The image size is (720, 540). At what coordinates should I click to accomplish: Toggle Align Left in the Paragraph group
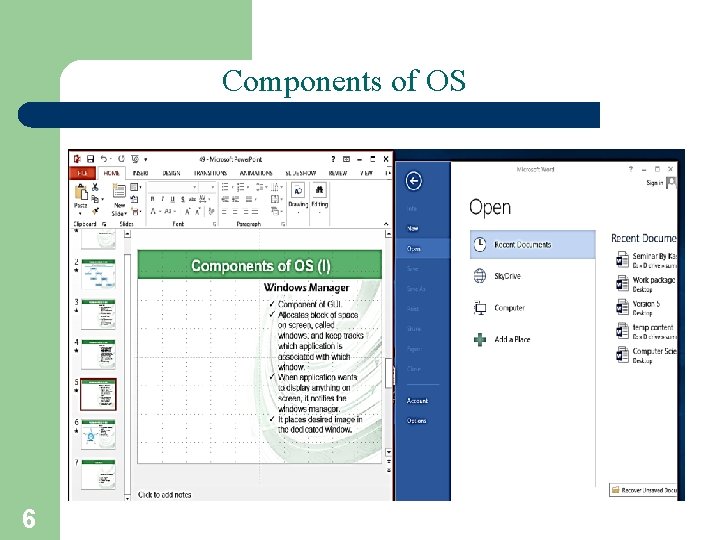click(224, 212)
